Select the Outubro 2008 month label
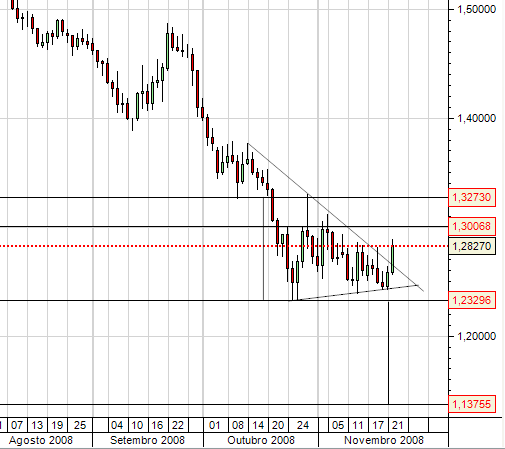 pos(261,440)
